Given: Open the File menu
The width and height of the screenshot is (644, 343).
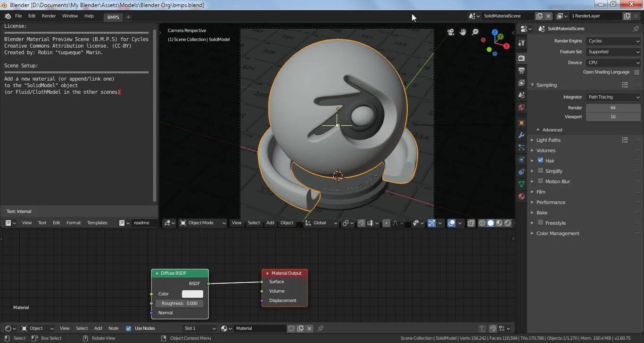Looking at the screenshot, I should (x=18, y=16).
